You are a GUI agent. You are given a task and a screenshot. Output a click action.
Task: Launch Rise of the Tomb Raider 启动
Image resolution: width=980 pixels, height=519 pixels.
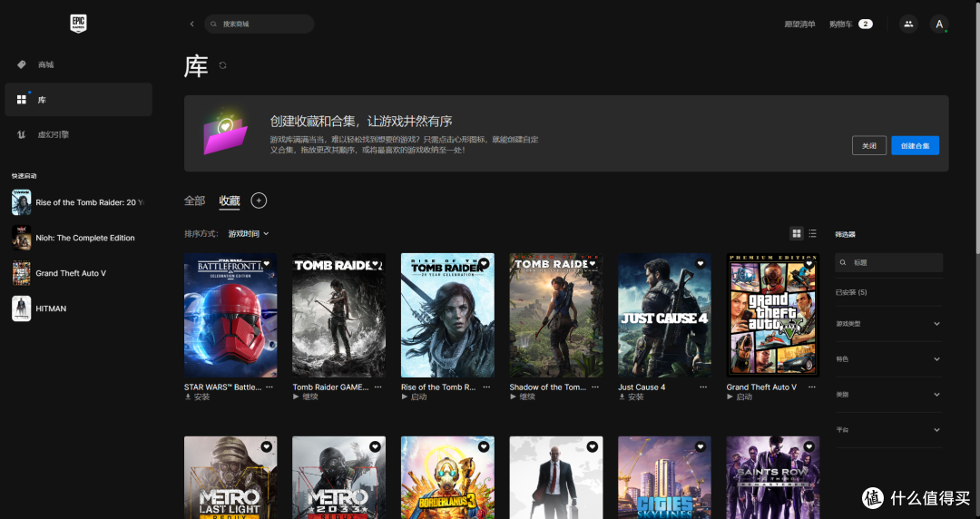tap(415, 397)
